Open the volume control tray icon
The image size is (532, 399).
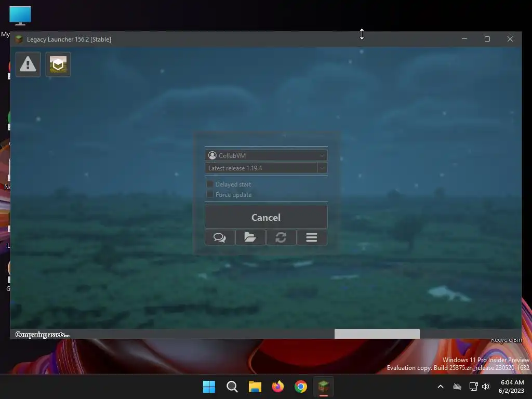(x=486, y=387)
